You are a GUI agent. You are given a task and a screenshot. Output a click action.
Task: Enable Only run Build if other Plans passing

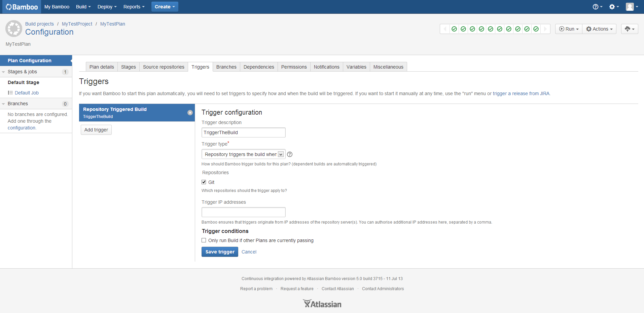204,240
